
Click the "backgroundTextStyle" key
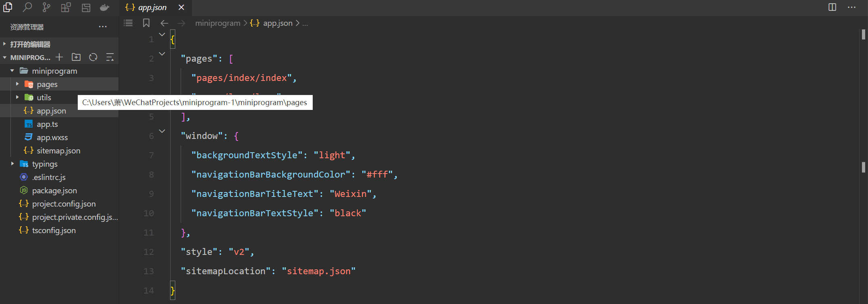point(247,155)
